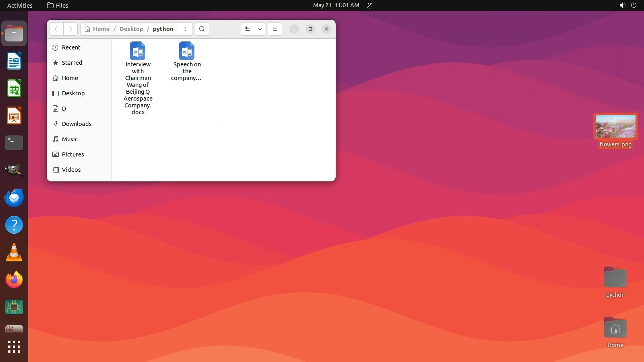Screen dimensions: 644x362
Task: Open the search icon in Files toolbar
Action: [x=202, y=29]
